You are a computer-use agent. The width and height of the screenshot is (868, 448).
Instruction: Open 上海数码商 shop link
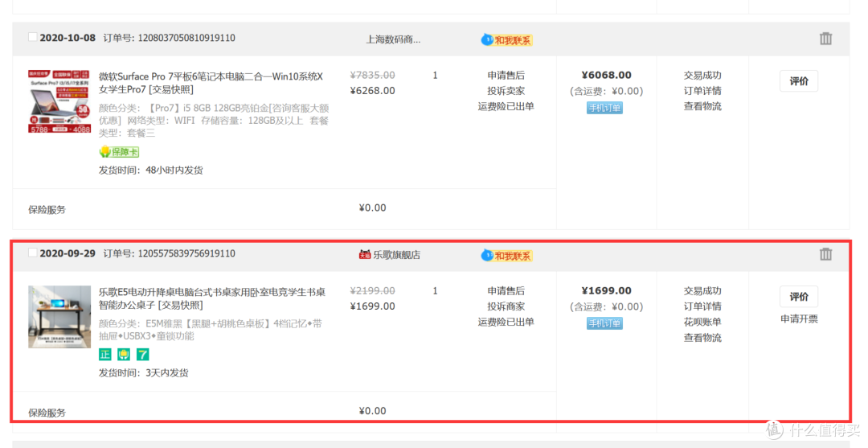(x=393, y=39)
